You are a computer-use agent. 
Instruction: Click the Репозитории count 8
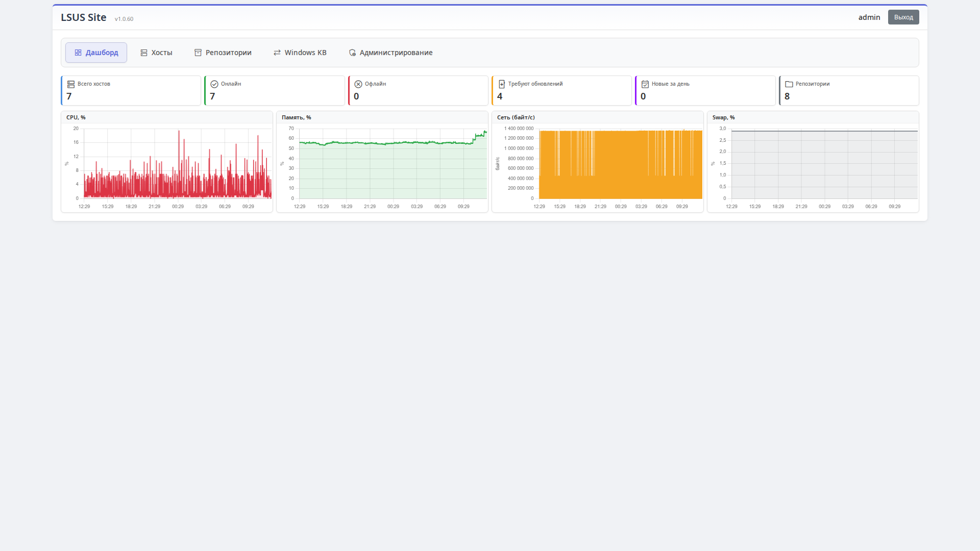pos(787,96)
